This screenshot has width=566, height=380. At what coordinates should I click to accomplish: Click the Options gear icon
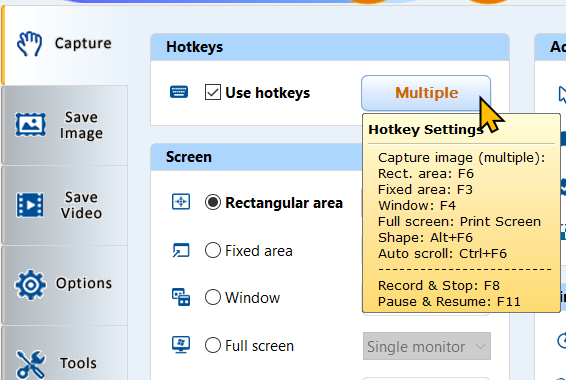[x=30, y=285]
